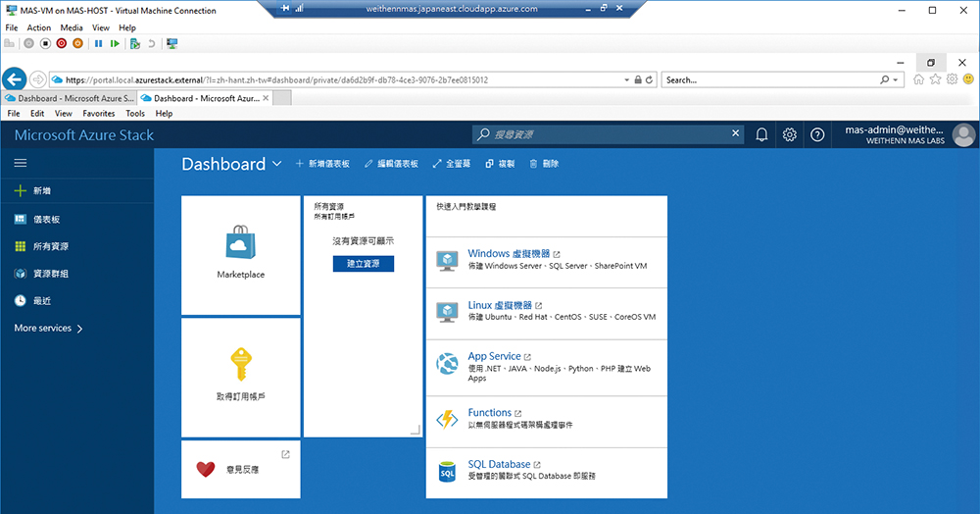Open the portal help question mark
Viewport: 980px width, 514px height.
817,134
